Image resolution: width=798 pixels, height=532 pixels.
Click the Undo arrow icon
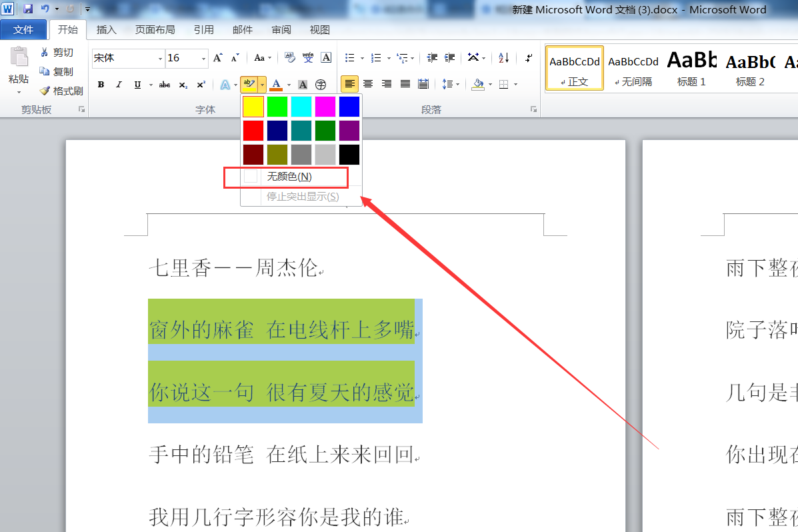point(45,9)
